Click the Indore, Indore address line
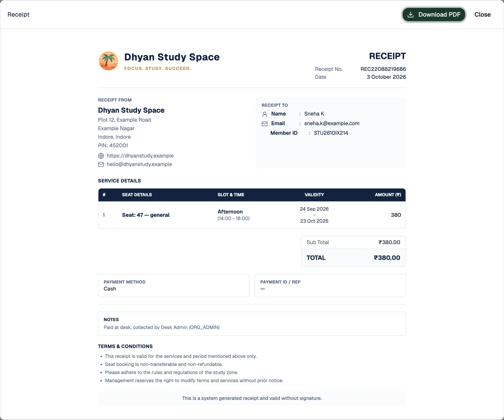 pos(114,137)
